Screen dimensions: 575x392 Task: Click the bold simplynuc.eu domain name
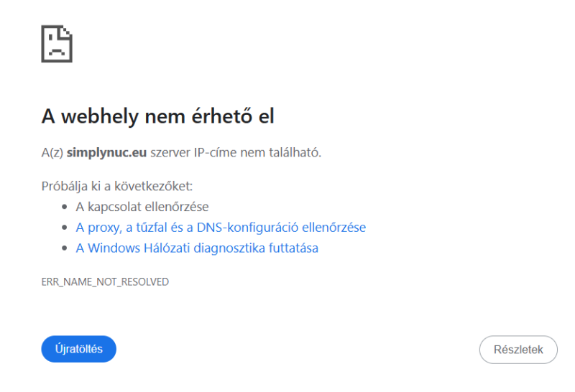click(107, 153)
